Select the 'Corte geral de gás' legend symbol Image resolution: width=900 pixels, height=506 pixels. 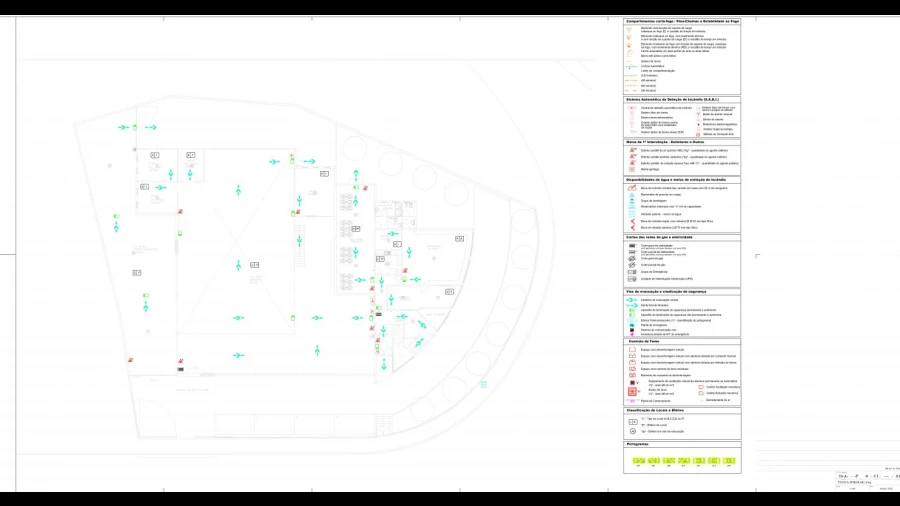coord(632,258)
